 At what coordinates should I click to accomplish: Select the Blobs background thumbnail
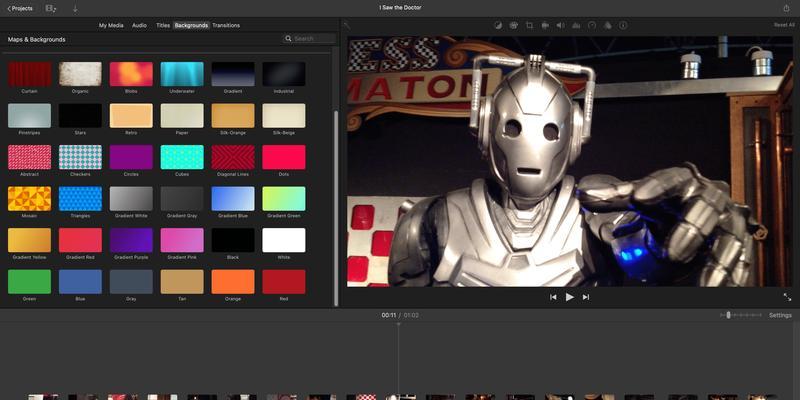(131, 74)
